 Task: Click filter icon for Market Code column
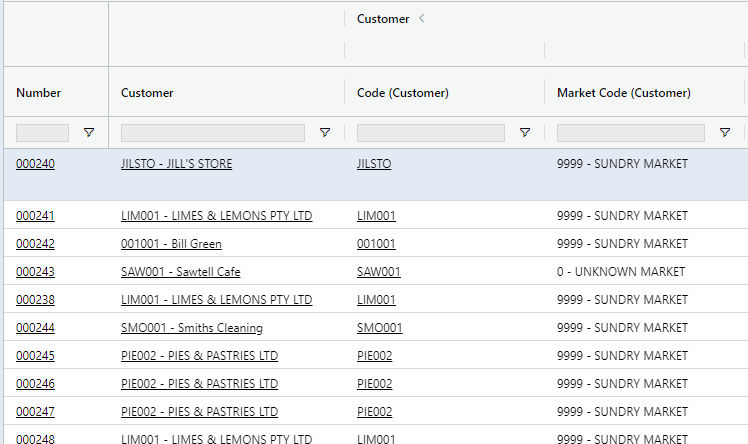(724, 133)
